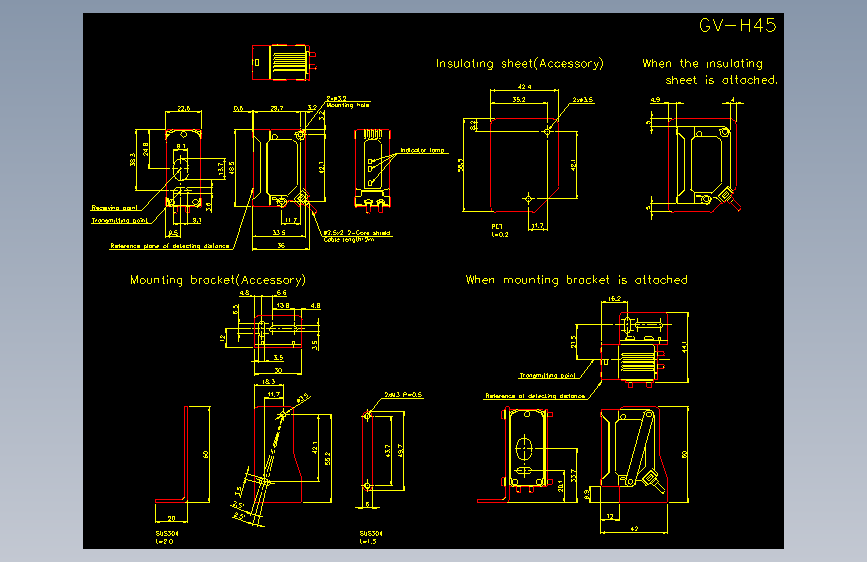Screen dimensions: 867x562
Task: Click the "Receiving point" callout label
Action: tap(114, 208)
